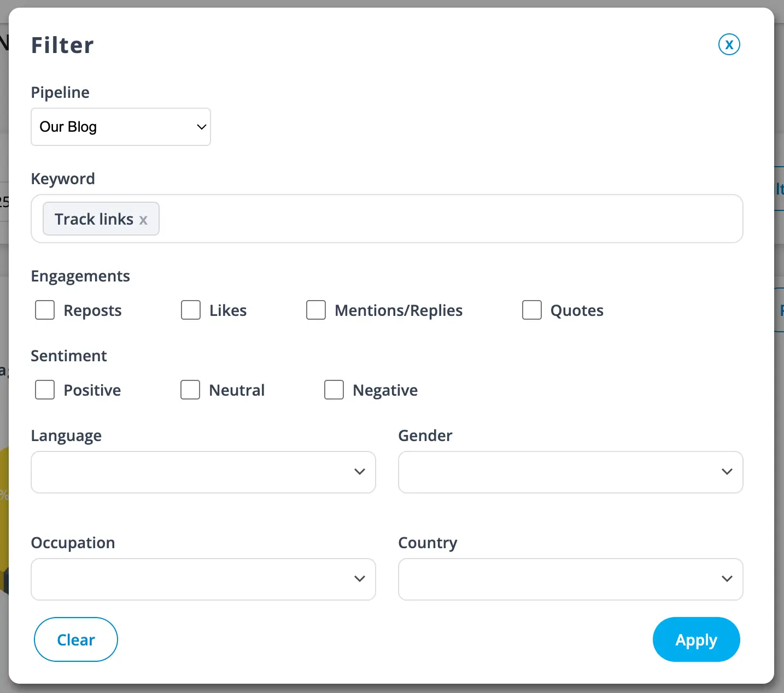Open the Gender dropdown
This screenshot has width=784, height=693.
570,472
